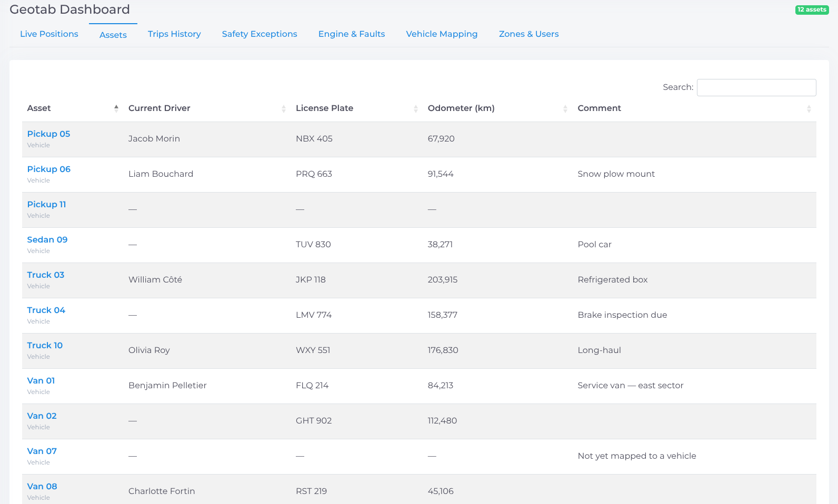This screenshot has width=838, height=504.
Task: Click license plate NBX 405
Action: click(314, 138)
